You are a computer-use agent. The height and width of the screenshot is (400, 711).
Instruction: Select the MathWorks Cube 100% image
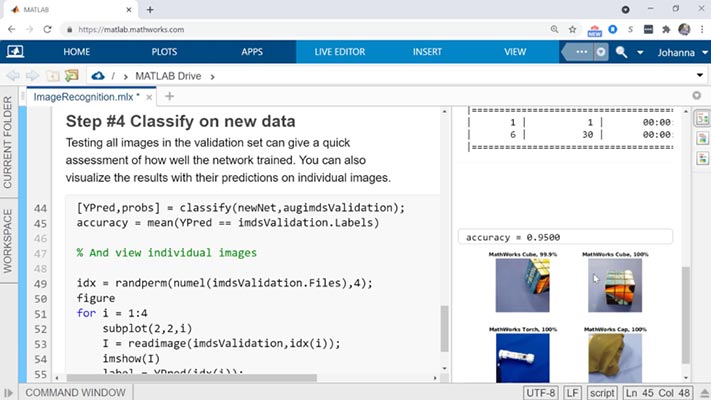615,285
